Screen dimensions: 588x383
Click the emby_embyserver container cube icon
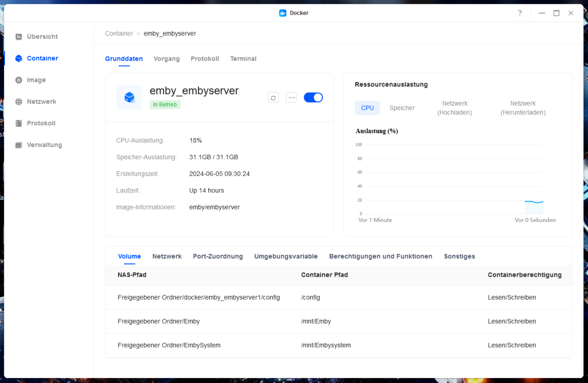tap(129, 97)
